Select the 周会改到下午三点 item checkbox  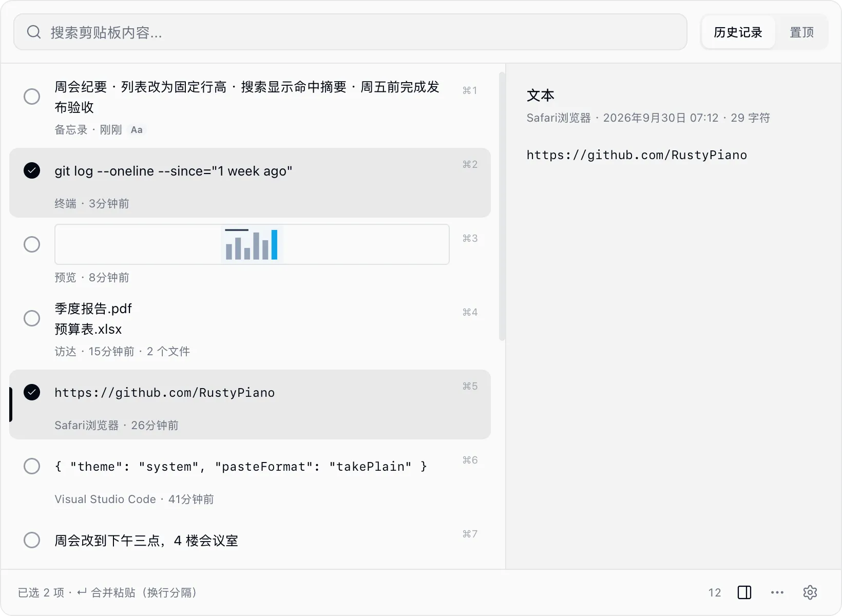point(32,540)
